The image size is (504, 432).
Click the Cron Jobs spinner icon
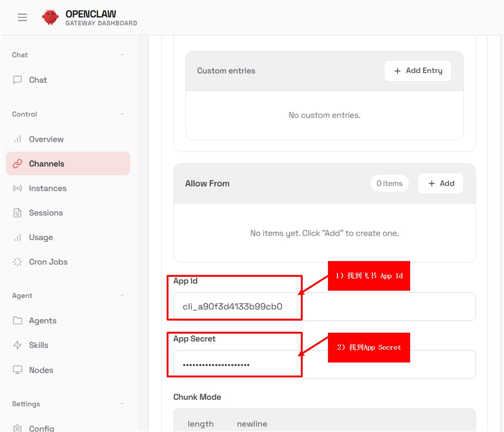(x=17, y=262)
